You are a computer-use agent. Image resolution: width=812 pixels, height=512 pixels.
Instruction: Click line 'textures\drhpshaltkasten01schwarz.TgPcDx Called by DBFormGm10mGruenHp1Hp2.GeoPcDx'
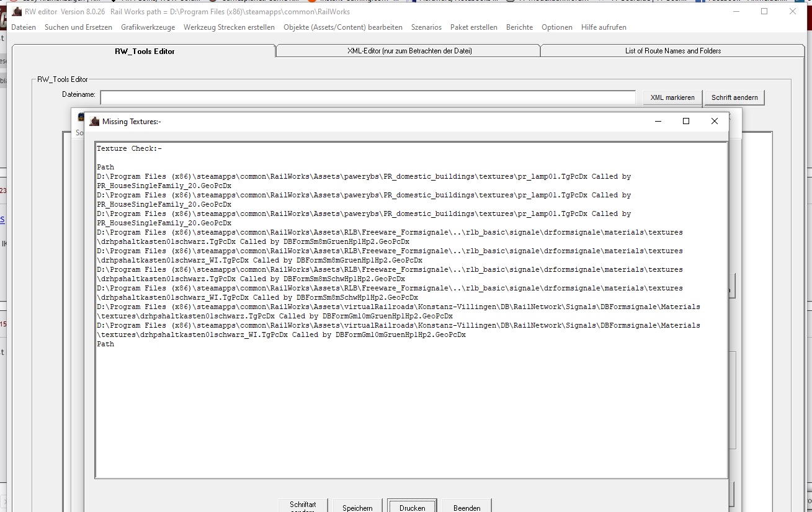click(275, 317)
